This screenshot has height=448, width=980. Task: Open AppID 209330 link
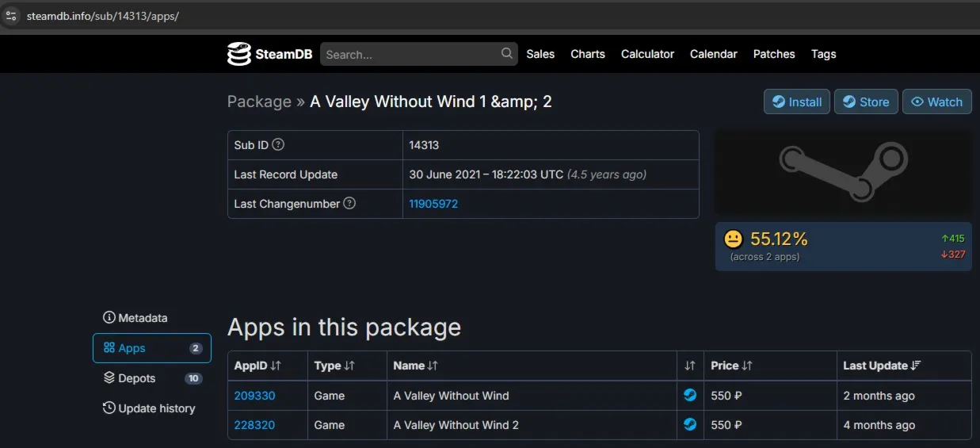coord(254,396)
